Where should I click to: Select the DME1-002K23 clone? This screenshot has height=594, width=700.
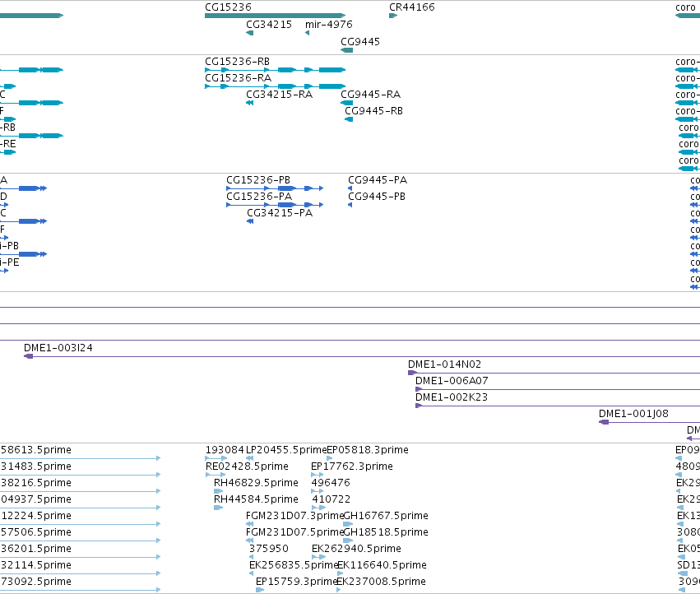pos(558,406)
